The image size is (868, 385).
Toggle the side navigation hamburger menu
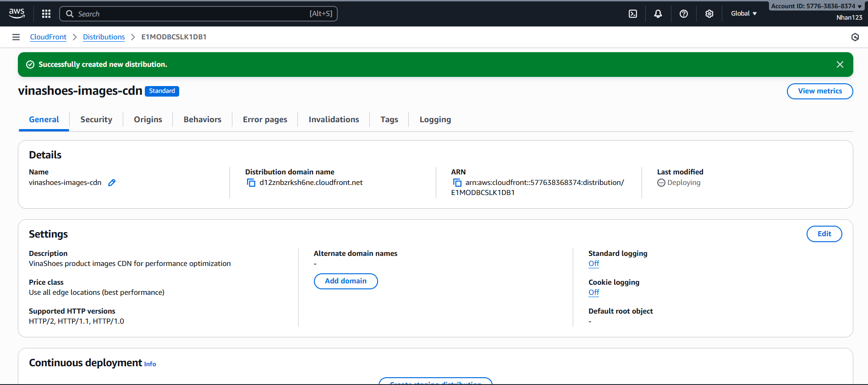click(x=16, y=37)
